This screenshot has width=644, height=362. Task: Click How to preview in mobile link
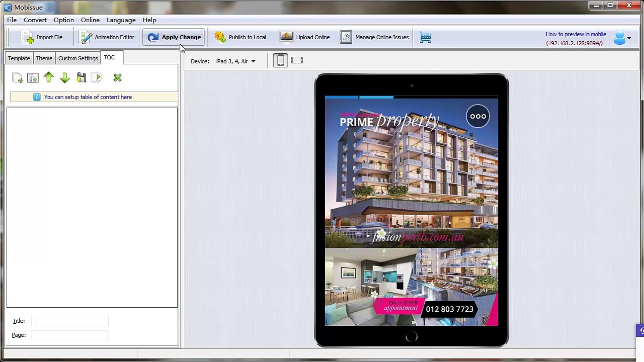point(576,34)
